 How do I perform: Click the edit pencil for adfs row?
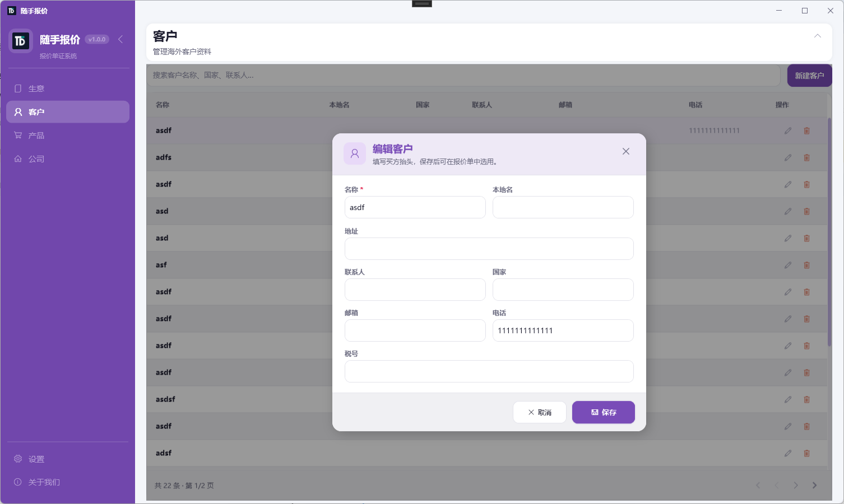coord(788,157)
